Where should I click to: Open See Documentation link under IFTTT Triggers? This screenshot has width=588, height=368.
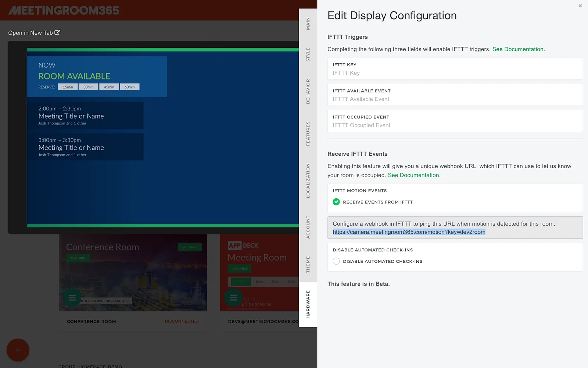tap(518, 49)
